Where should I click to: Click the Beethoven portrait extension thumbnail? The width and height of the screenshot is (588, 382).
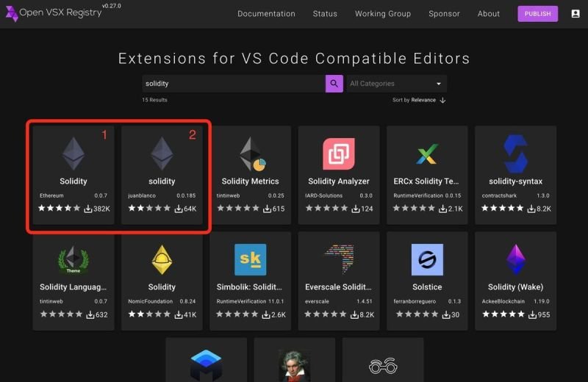pos(295,366)
